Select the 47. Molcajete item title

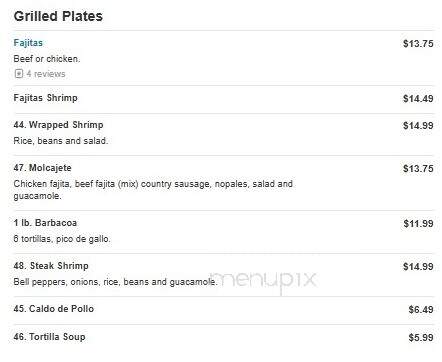[x=42, y=168]
